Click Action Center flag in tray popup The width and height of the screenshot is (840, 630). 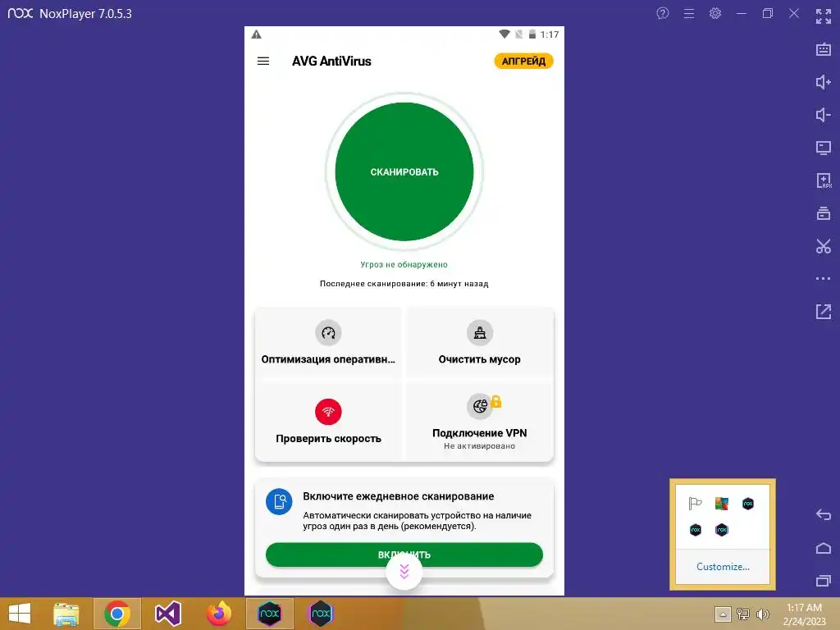click(x=696, y=504)
